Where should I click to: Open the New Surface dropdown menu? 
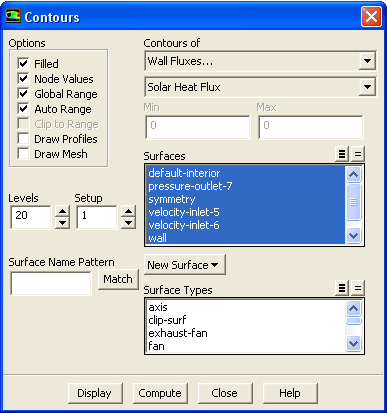pyautogui.click(x=185, y=265)
